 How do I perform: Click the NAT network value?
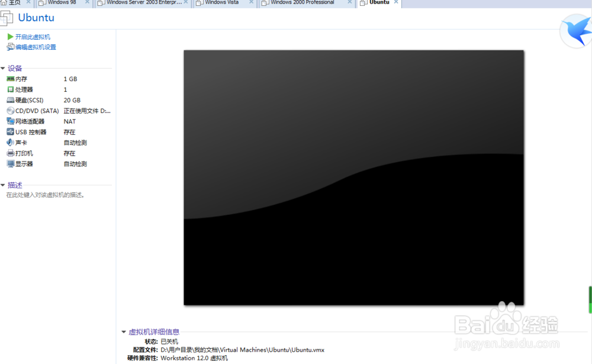[x=69, y=121]
